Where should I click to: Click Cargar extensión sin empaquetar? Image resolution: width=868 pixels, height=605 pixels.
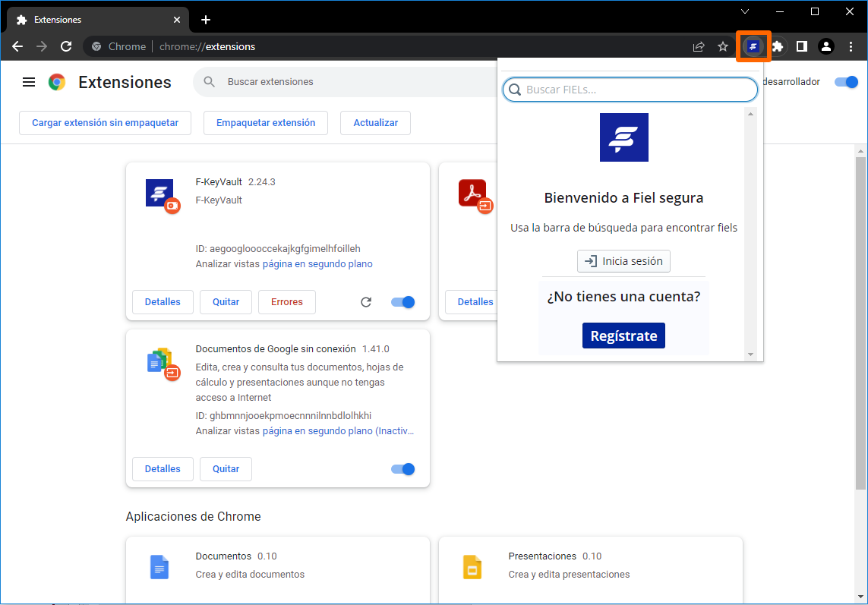pos(106,123)
